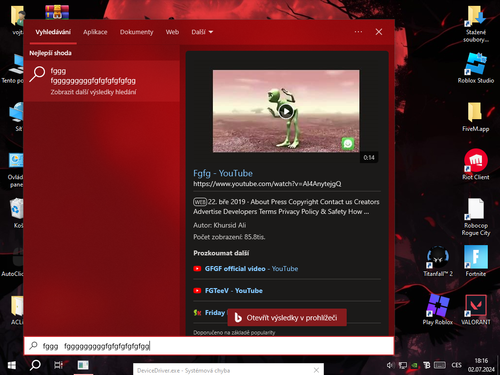The image size is (500, 375).
Task: Switch the CES input language indicator
Action: click(x=457, y=365)
